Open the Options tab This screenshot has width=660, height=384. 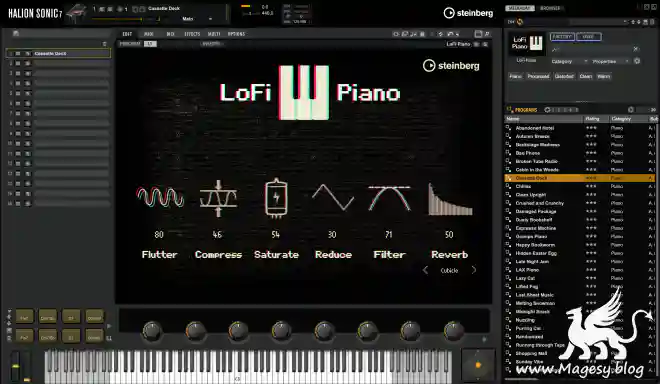pyautogui.click(x=236, y=34)
